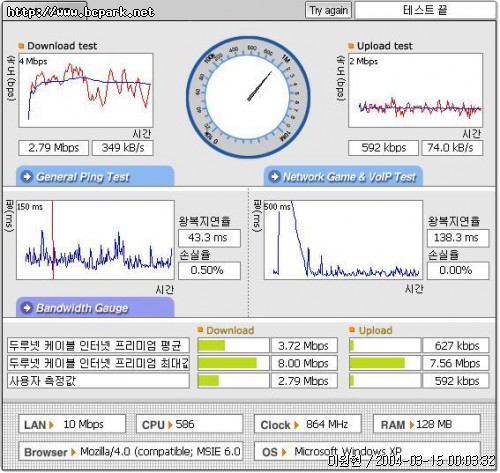
Task: Click the OS Microsoft Windows XP info box
Action: click(367, 451)
